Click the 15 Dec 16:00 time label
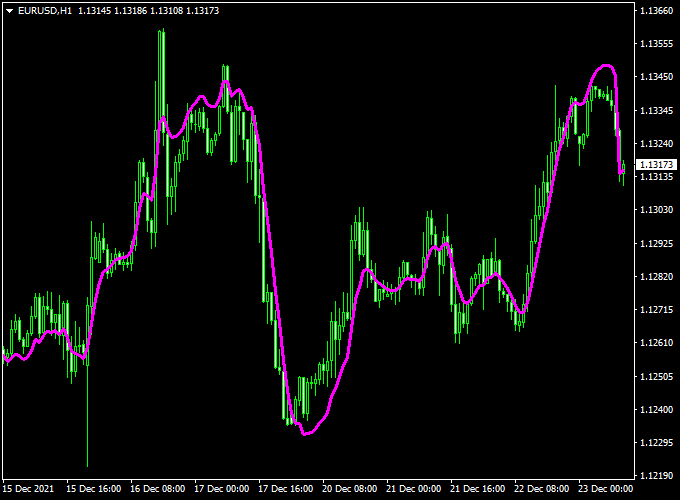Screen dimensions: 680x500 pos(93,489)
